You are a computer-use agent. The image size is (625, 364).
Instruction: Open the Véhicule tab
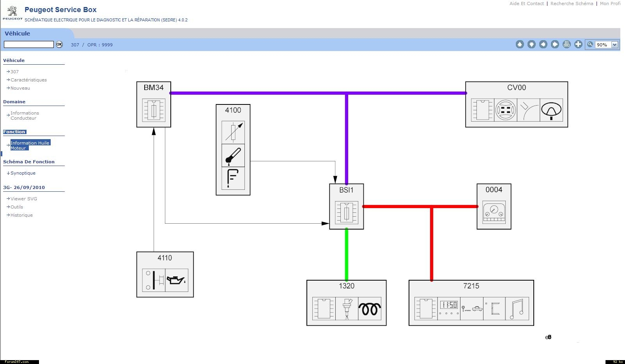click(x=18, y=34)
